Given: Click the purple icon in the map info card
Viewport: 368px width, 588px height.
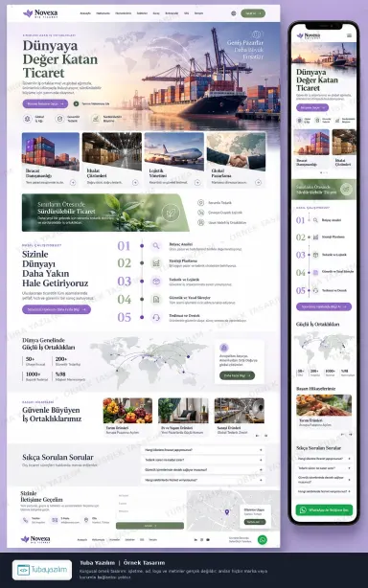Looking at the screenshot, I should [224, 348].
